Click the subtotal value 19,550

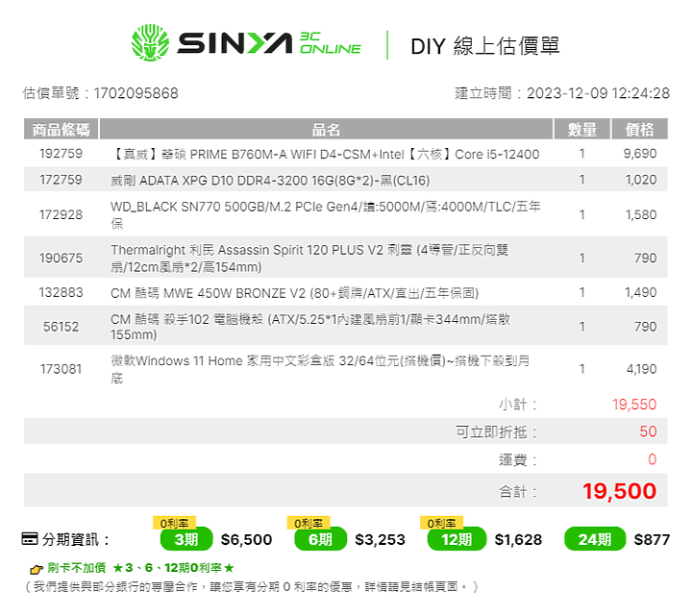click(x=634, y=405)
